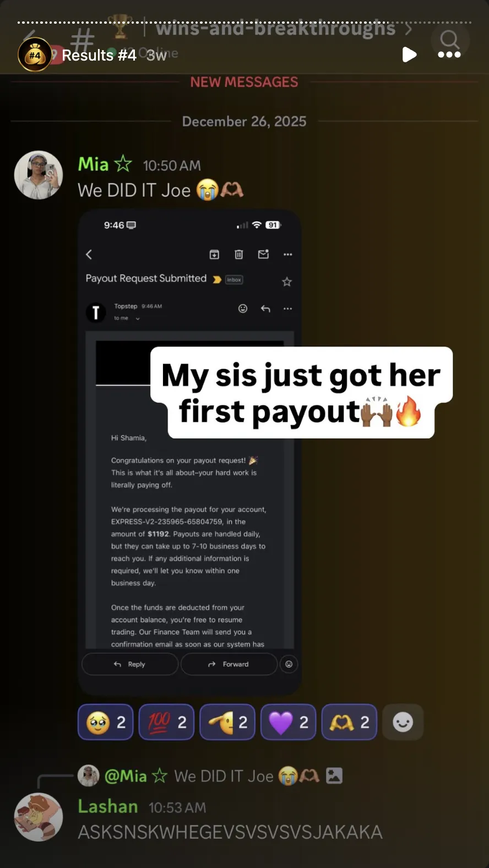Tap the back arrow in email view
The width and height of the screenshot is (489, 868).
click(x=89, y=254)
